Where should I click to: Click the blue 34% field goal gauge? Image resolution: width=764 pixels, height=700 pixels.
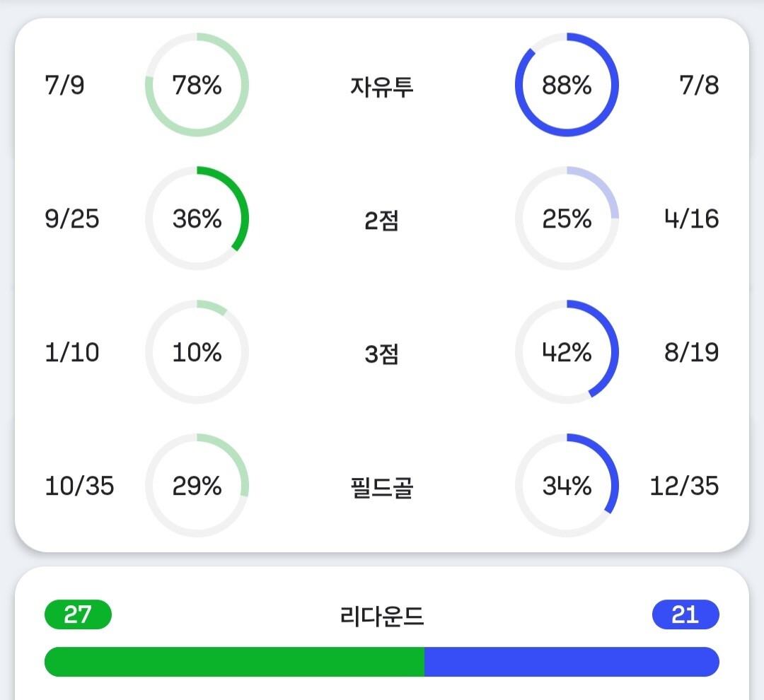tap(567, 486)
